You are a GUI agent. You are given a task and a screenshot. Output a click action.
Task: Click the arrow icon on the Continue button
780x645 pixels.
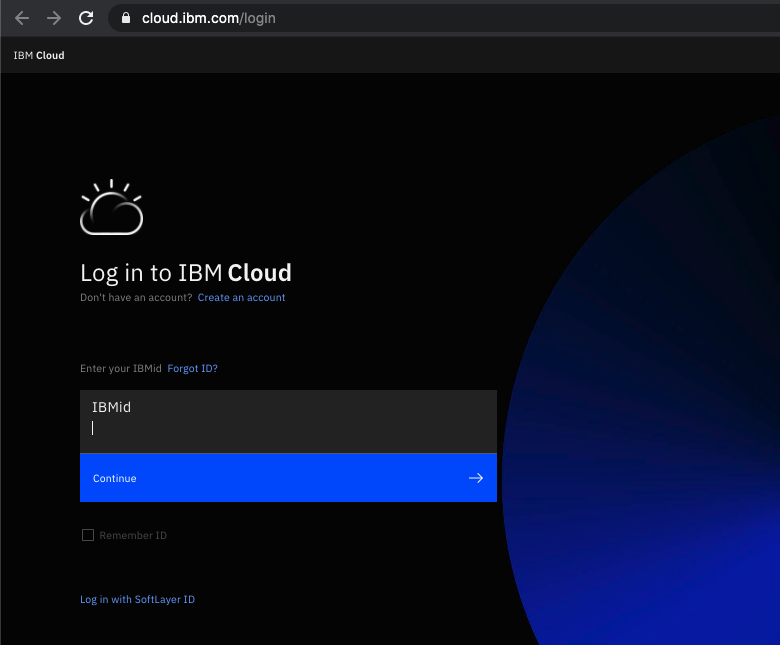(x=476, y=478)
